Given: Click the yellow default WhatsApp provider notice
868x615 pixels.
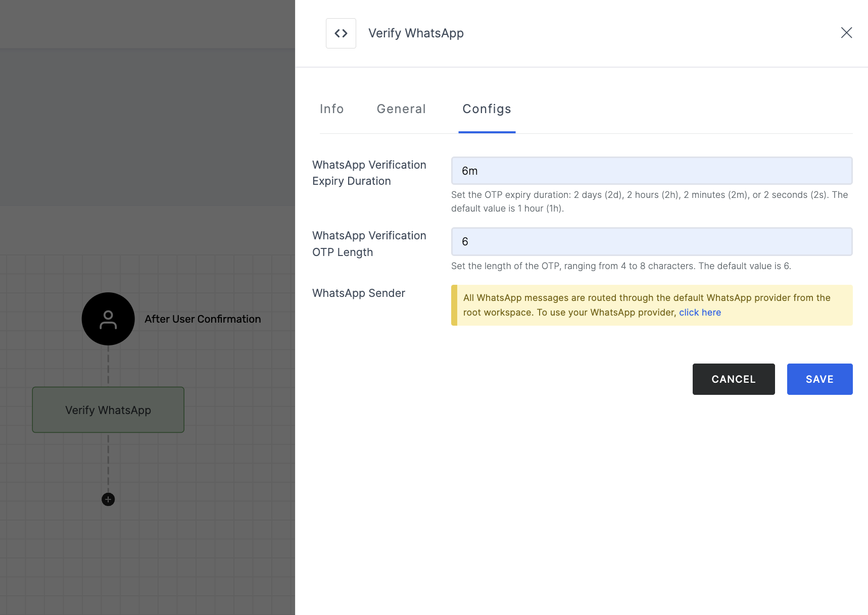Looking at the screenshot, I should click(652, 305).
